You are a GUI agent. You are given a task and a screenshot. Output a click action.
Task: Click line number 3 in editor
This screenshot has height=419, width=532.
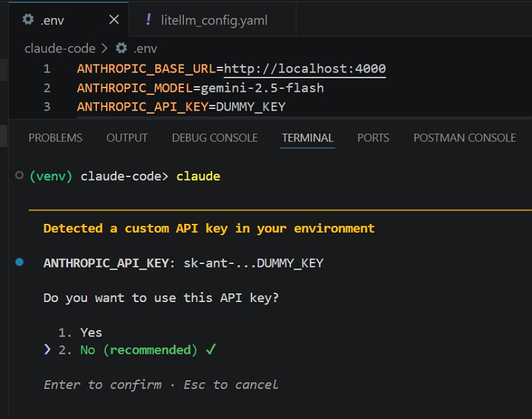coord(47,107)
